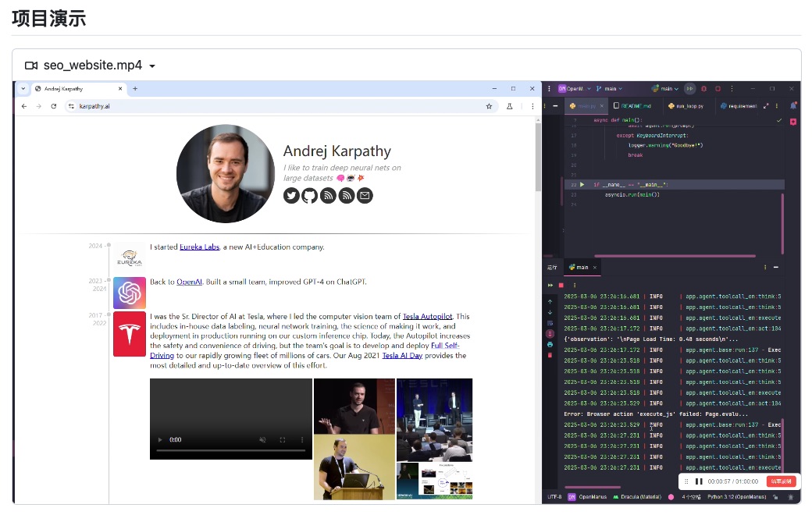
Task: Stop the process with red console square
Action: pos(561,286)
